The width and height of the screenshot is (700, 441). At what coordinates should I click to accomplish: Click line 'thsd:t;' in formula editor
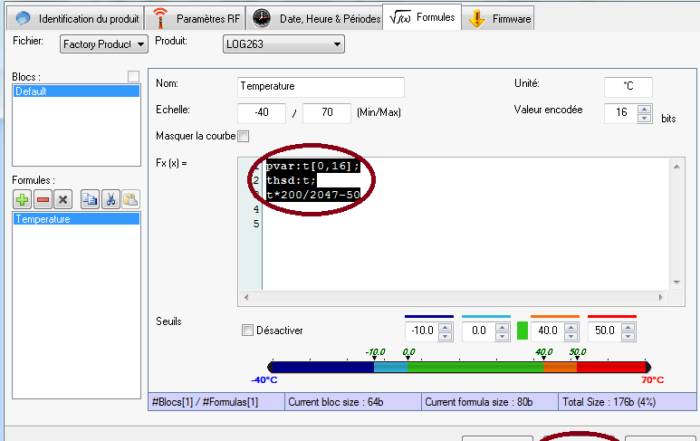[291, 180]
